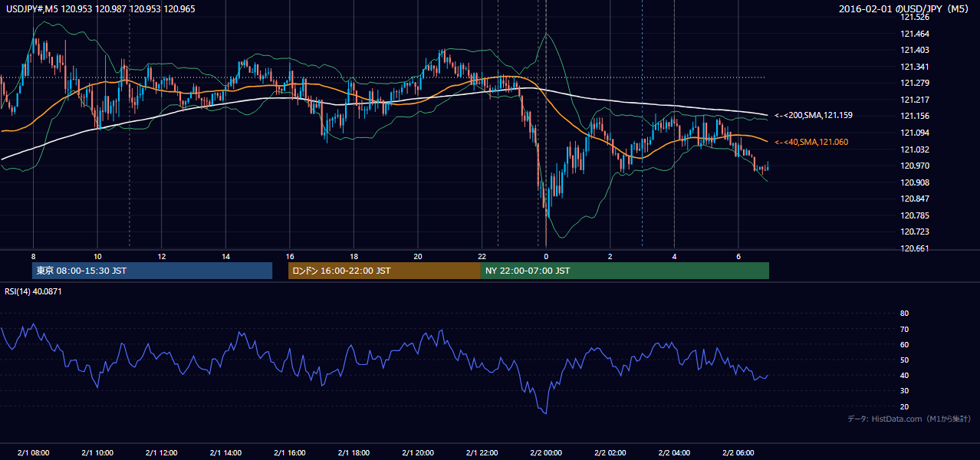Click the 200,SMA,121.159 moving average label
The width and height of the screenshot is (980, 460).
[814, 115]
